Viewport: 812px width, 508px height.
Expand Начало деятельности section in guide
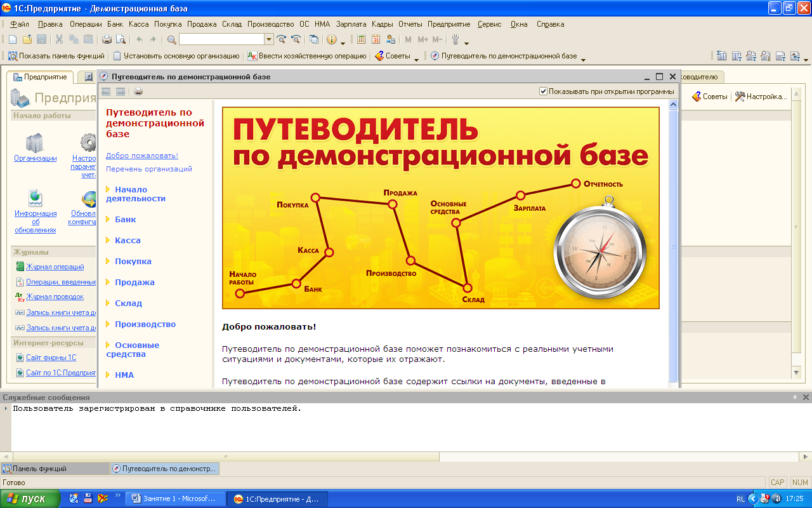108,189
